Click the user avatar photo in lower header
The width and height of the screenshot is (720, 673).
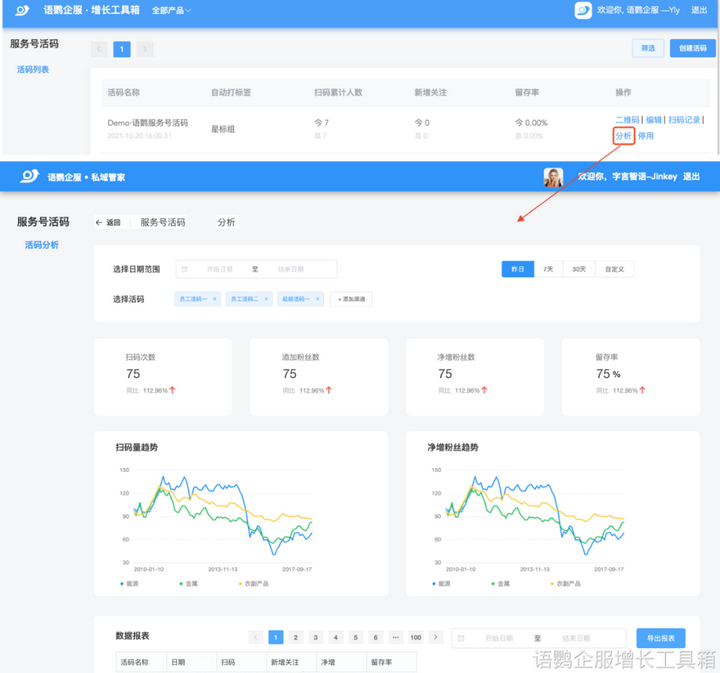[x=553, y=177]
